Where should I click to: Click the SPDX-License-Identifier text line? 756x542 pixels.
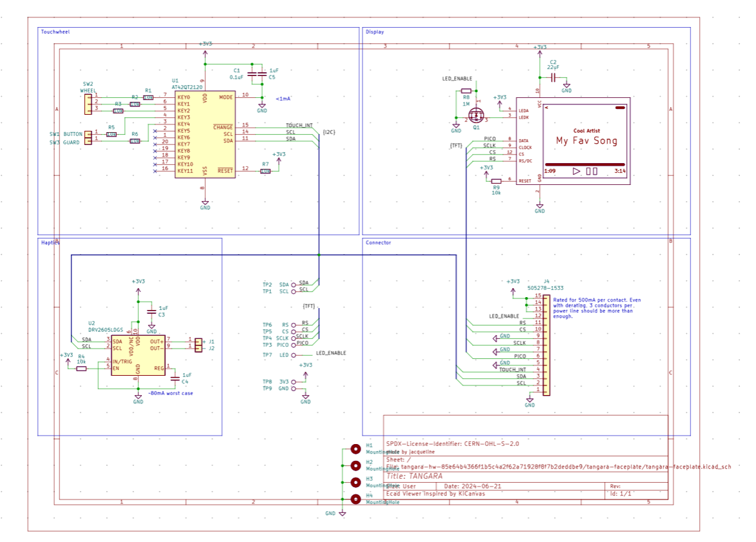tap(452, 443)
